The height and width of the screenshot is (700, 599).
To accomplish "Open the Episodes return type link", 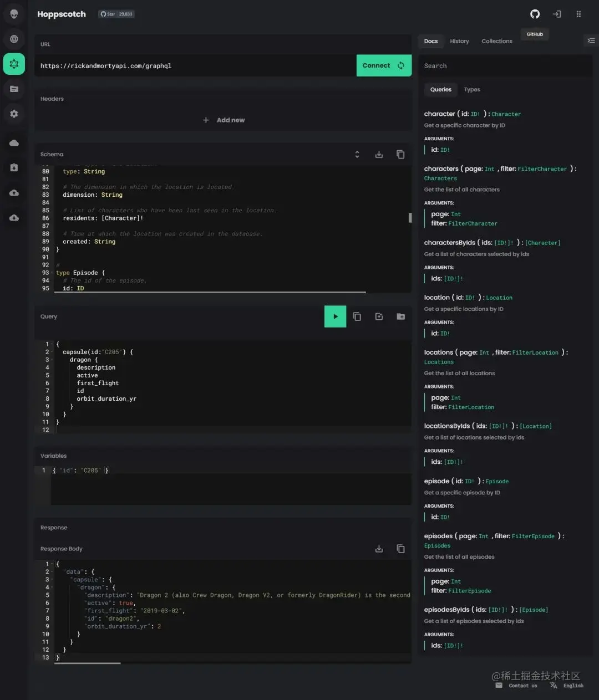I will click(x=437, y=546).
